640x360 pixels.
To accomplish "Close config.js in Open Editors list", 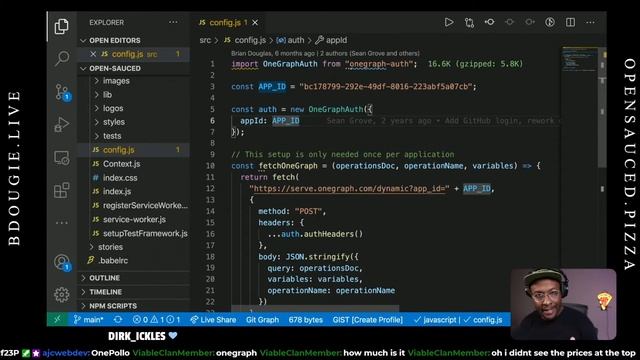I will (93, 54).
